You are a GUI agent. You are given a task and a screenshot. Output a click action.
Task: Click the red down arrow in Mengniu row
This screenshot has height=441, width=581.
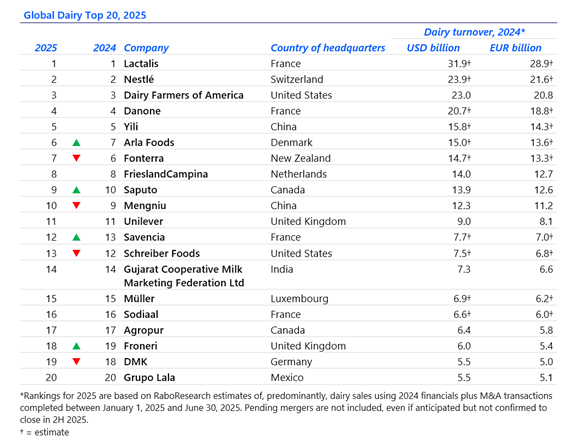pos(76,205)
